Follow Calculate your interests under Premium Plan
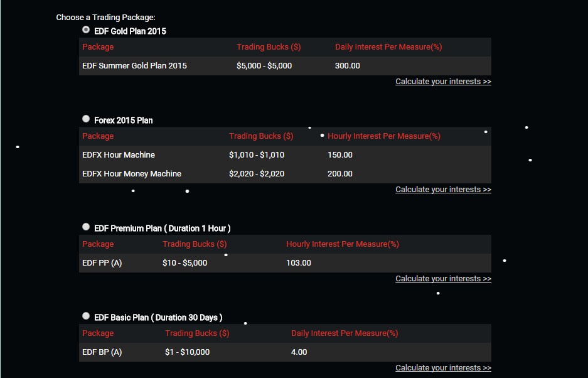 [443, 279]
